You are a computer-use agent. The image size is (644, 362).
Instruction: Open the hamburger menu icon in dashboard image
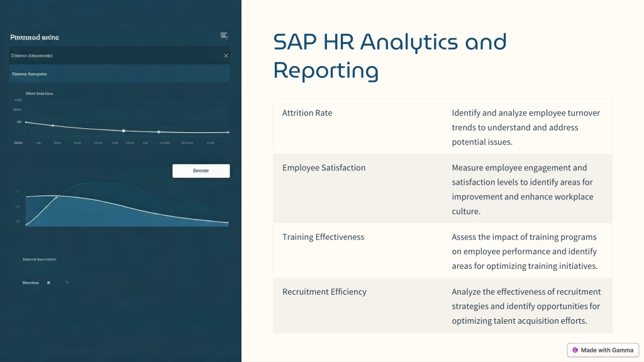[224, 36]
